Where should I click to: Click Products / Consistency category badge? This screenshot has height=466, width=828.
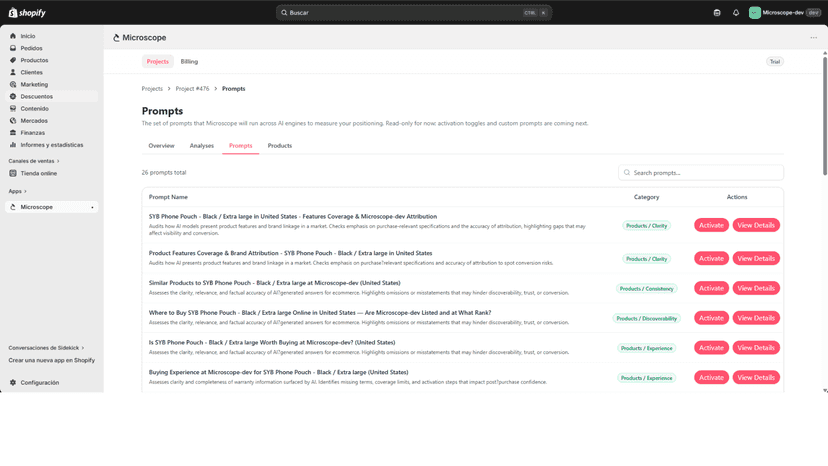(646, 288)
